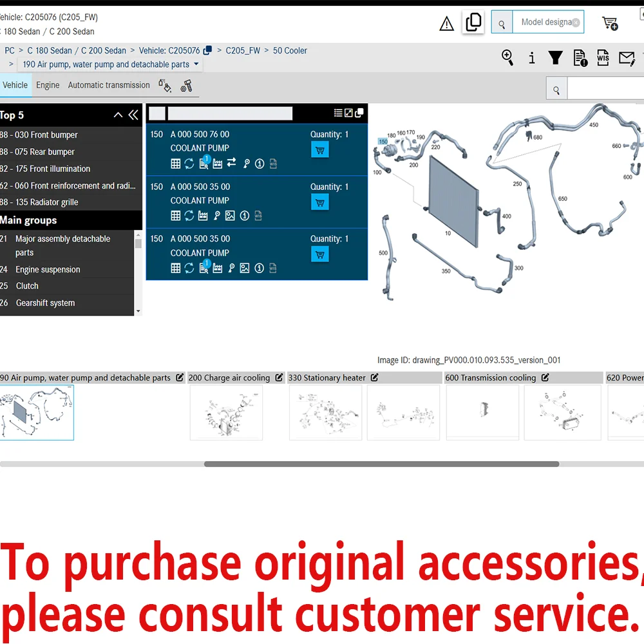This screenshot has height=644, width=644.
Task: Add second-row A 000 500 35 00 to cart
Action: (x=320, y=202)
